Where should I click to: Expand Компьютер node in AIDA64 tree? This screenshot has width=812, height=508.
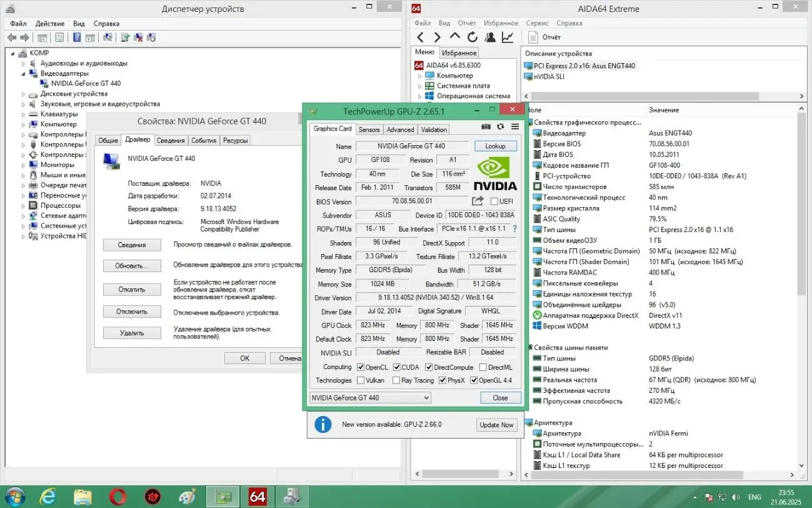(420, 76)
